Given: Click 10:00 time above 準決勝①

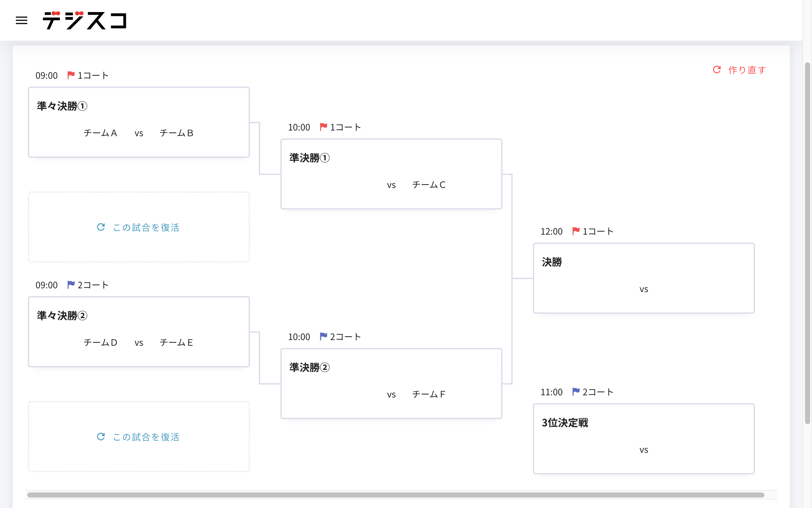Looking at the screenshot, I should click(299, 127).
